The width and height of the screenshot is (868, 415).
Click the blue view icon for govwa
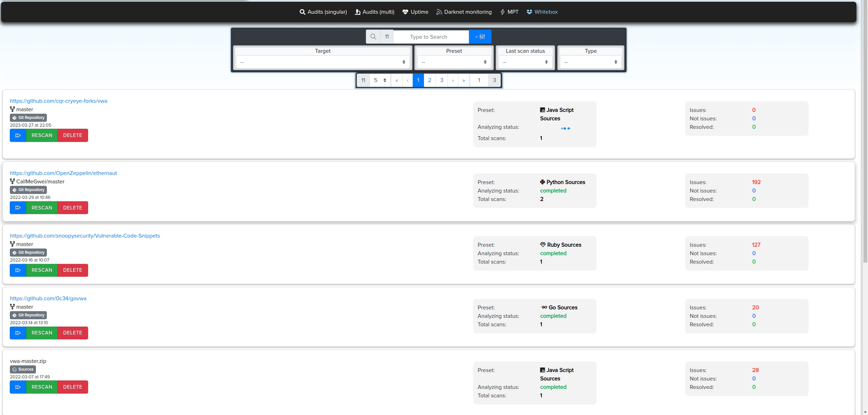[x=18, y=333]
